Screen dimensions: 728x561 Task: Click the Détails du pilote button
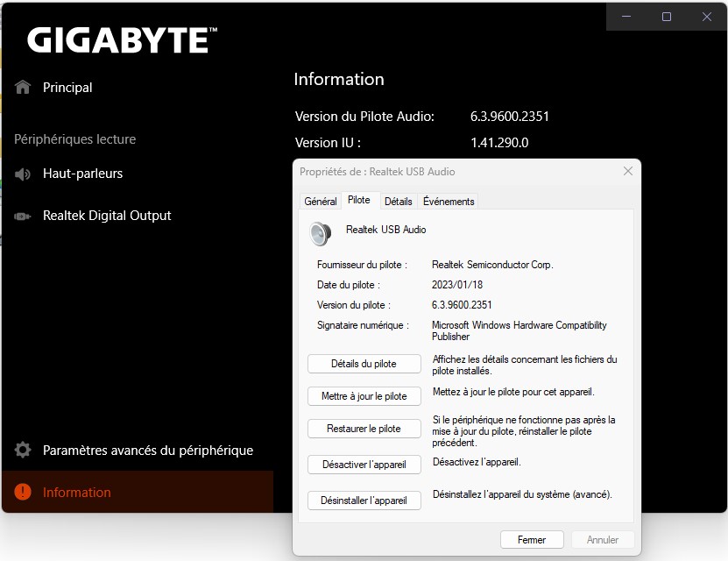tap(364, 364)
